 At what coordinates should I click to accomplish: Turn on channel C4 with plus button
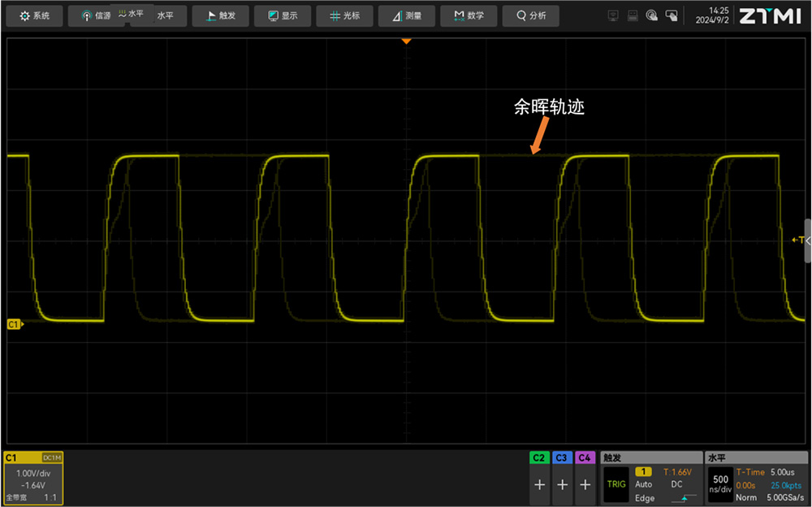point(585,484)
